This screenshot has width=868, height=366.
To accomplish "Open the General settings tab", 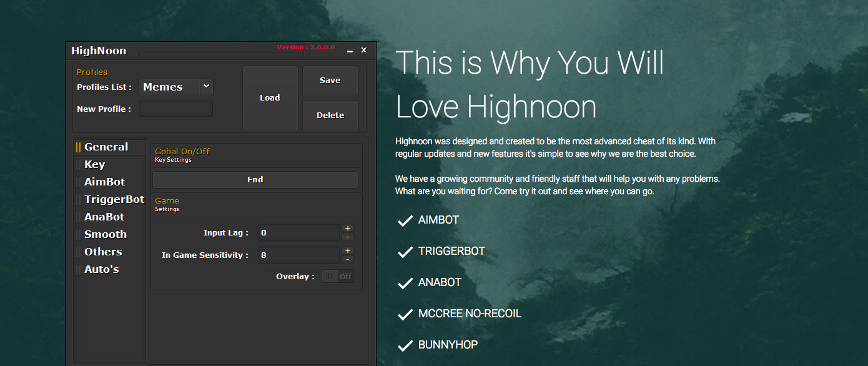I will coord(110,147).
